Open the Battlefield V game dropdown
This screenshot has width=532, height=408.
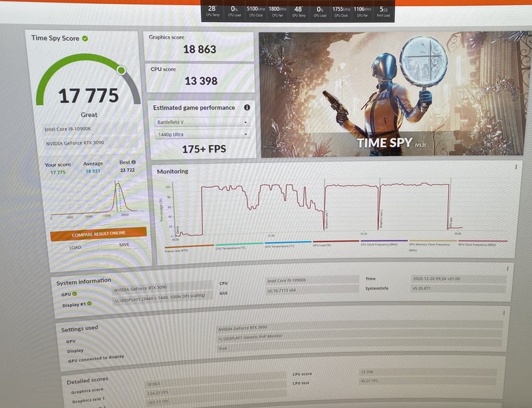click(x=203, y=122)
